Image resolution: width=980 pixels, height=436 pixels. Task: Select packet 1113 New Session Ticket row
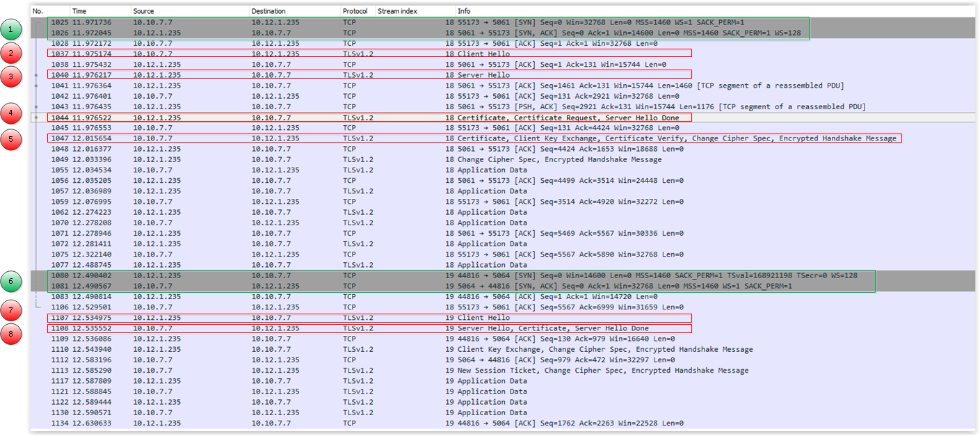click(x=502, y=371)
